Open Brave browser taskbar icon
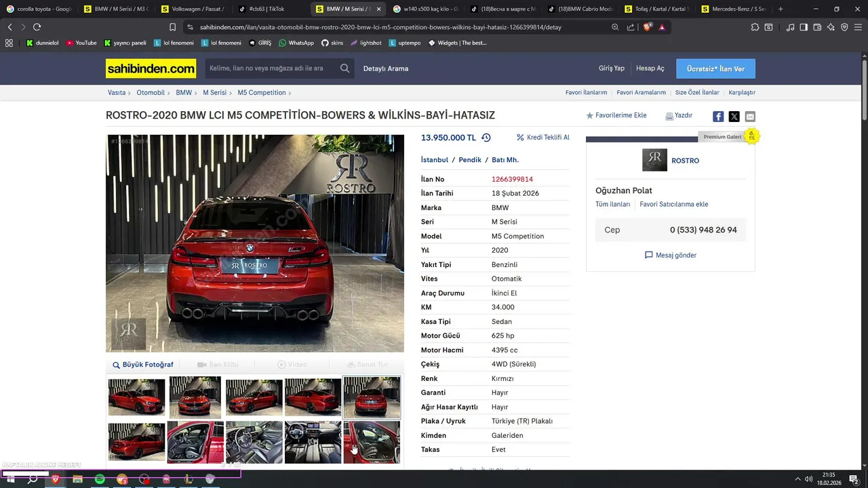This screenshot has height=488, width=868. [56, 479]
